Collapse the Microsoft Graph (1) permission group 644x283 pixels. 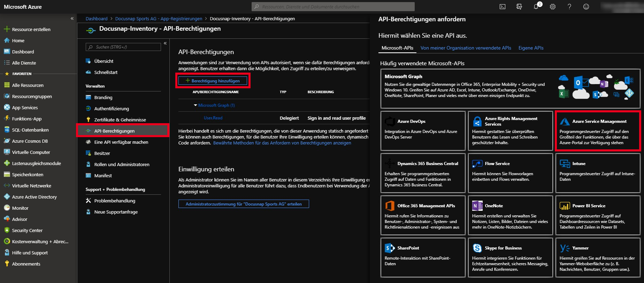(195, 105)
